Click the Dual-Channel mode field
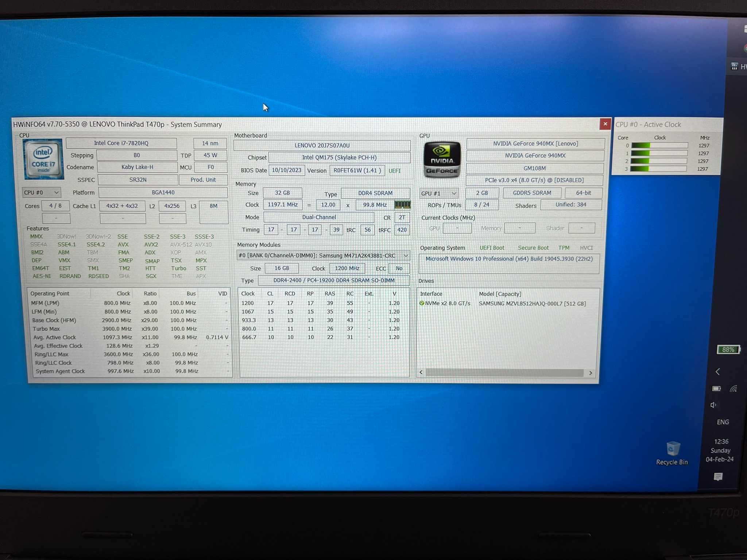 [319, 217]
